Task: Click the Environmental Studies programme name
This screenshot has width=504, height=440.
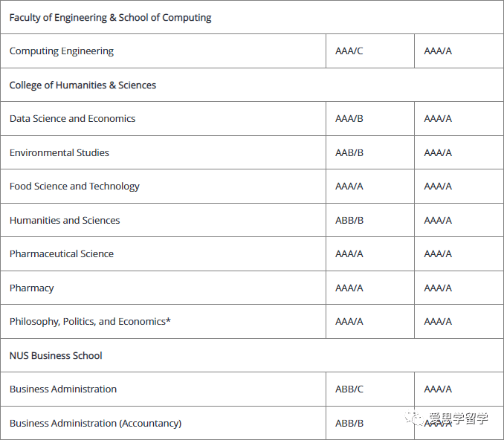Action: point(59,152)
